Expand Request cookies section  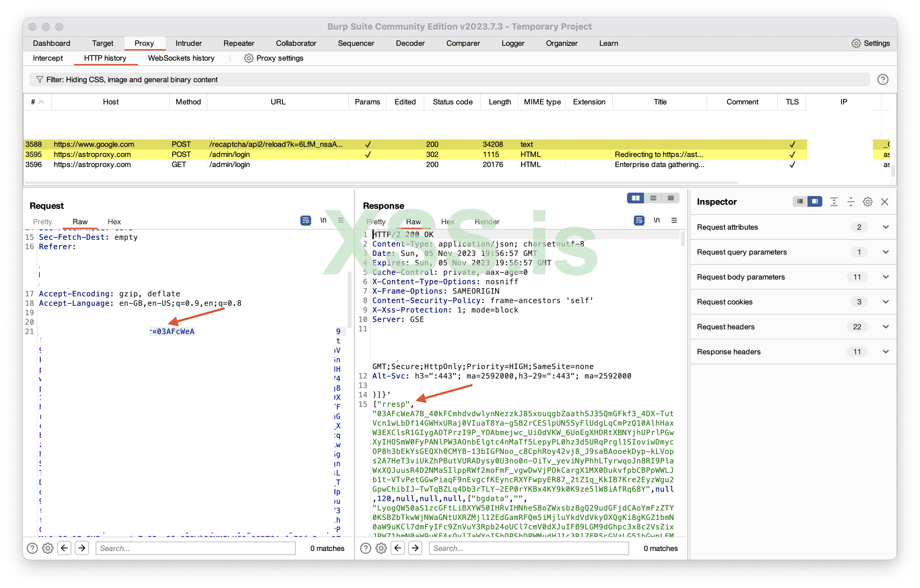tap(886, 302)
